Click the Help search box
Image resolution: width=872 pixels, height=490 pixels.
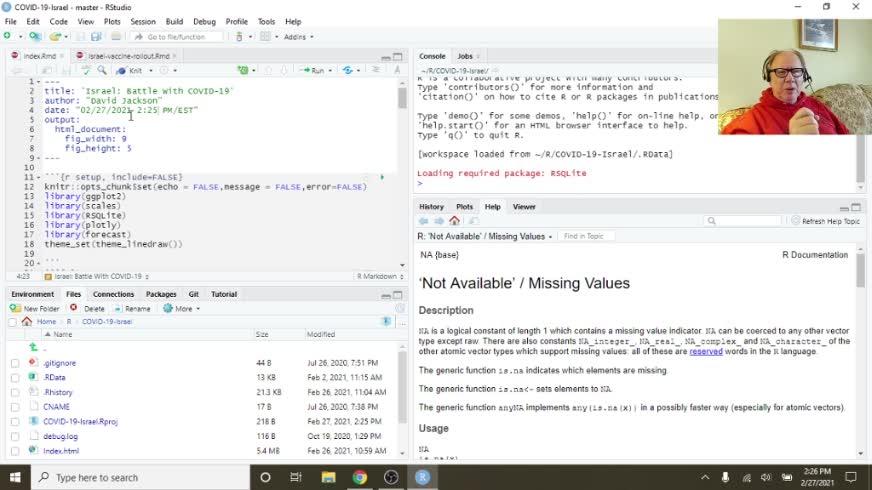click(x=743, y=221)
